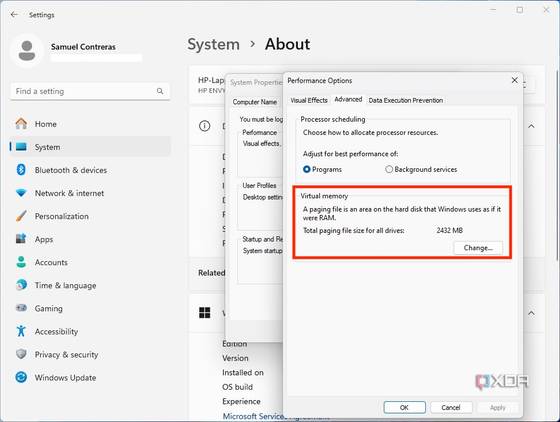Click the Processor scheduling group label

[332, 119]
